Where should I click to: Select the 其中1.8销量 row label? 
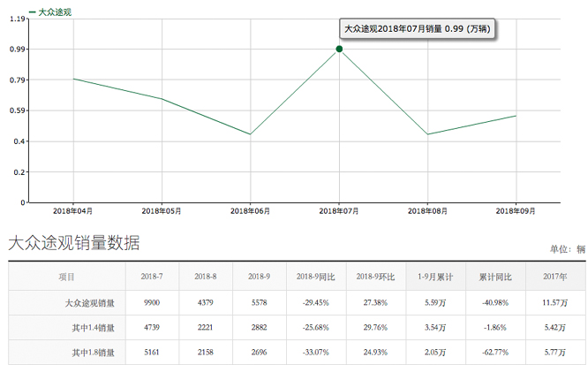tap(93, 353)
